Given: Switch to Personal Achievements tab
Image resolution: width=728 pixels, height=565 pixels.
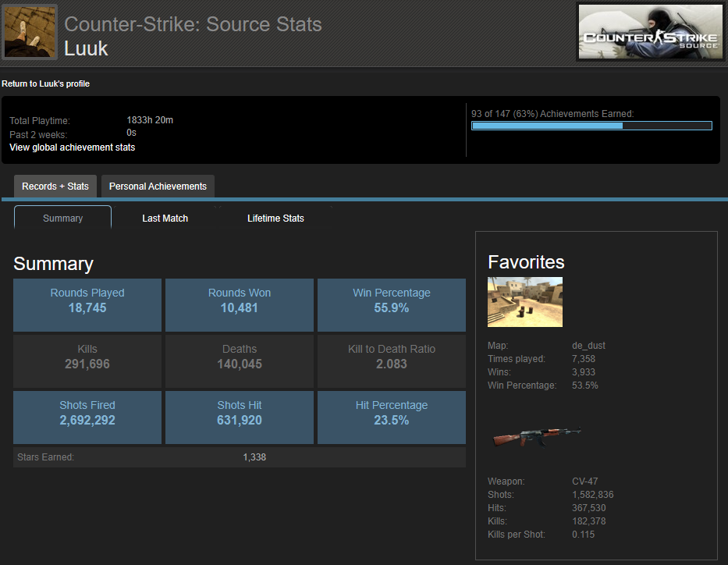Looking at the screenshot, I should pos(158,187).
